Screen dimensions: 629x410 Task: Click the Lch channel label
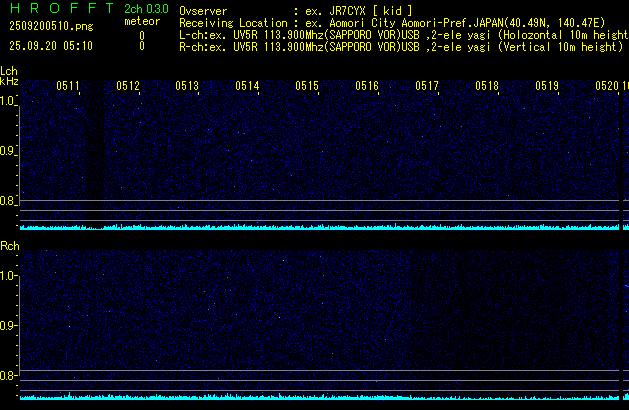click(x=9, y=72)
